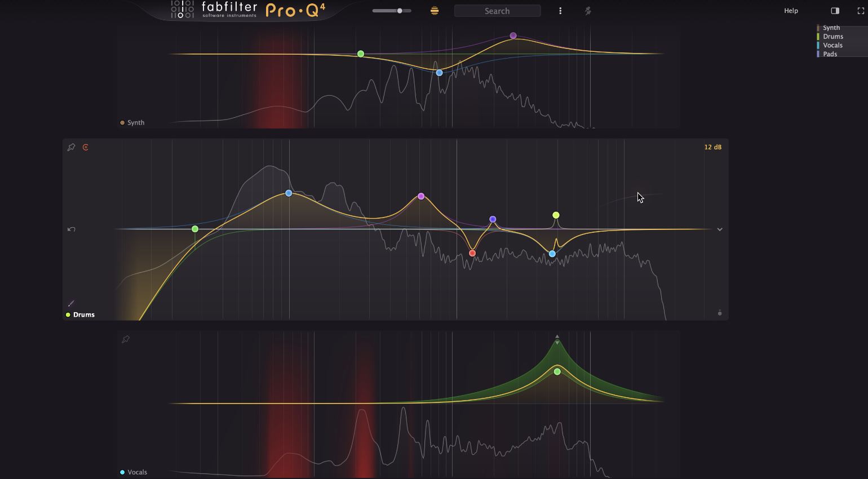Click inside the Search field

(497, 10)
